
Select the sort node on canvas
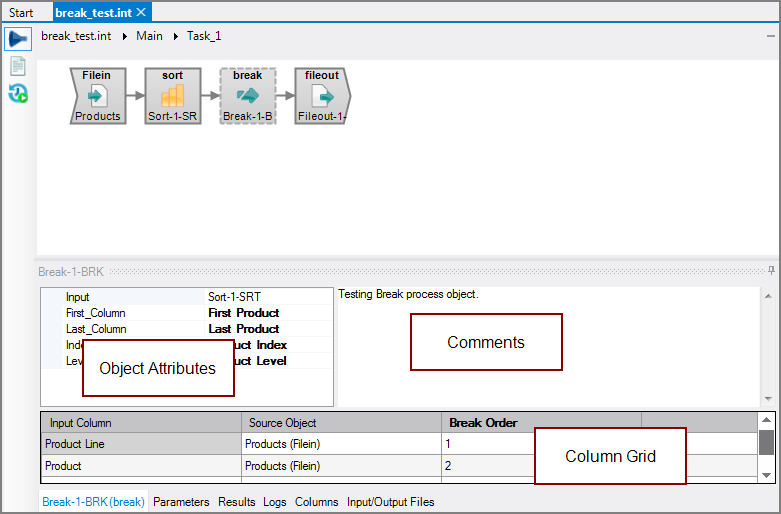pyautogui.click(x=173, y=96)
